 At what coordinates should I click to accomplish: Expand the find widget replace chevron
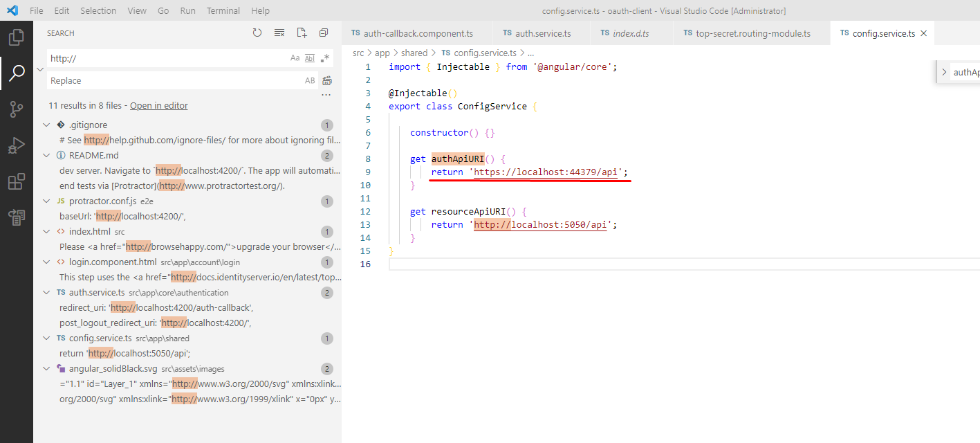click(x=944, y=72)
